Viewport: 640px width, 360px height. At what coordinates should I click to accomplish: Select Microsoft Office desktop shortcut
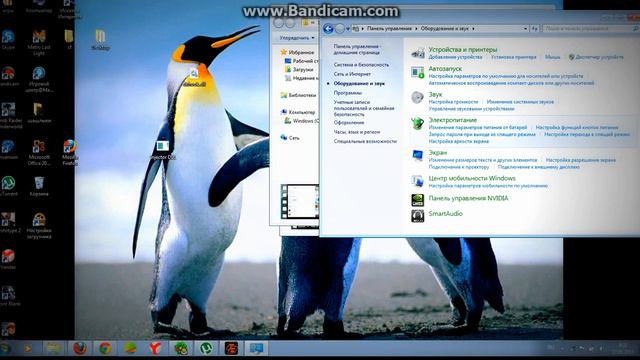(39, 153)
